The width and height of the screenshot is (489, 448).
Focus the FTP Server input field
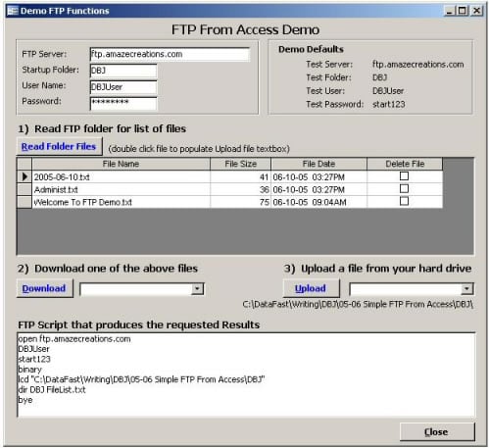pos(170,54)
